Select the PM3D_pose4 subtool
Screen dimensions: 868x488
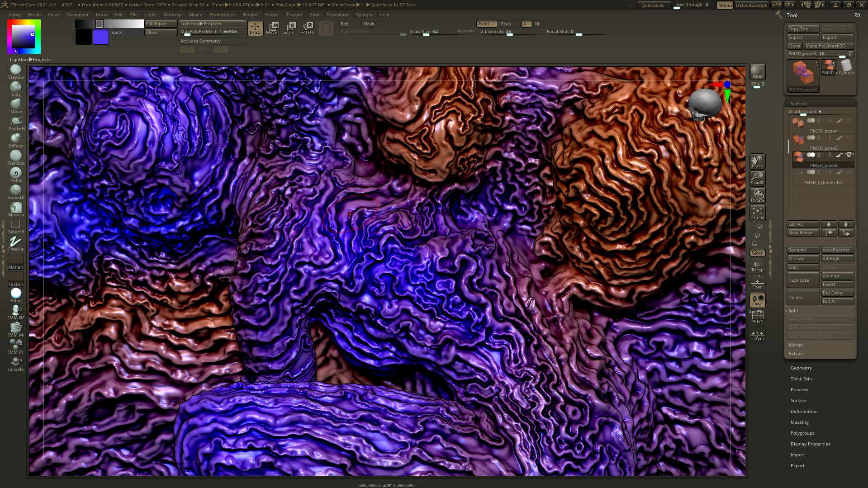point(823,131)
